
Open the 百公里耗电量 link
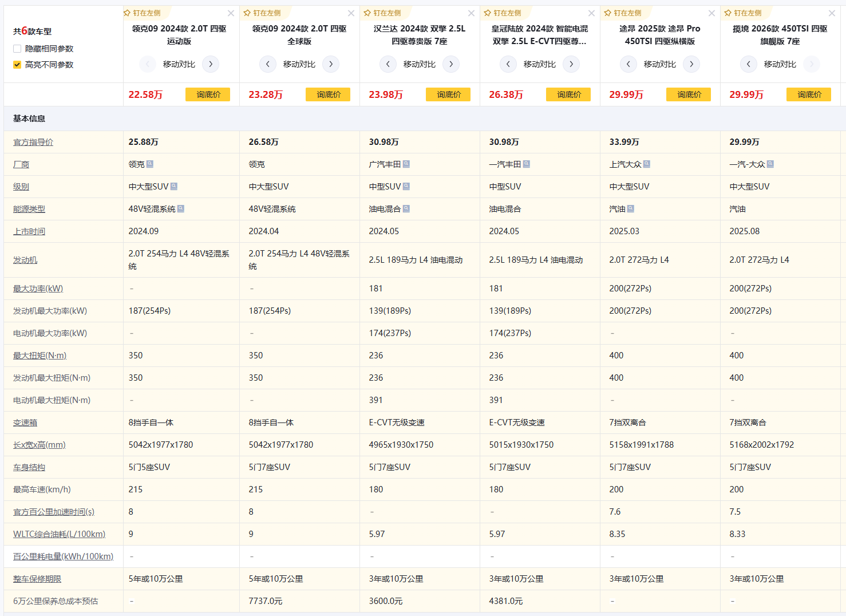(64, 556)
